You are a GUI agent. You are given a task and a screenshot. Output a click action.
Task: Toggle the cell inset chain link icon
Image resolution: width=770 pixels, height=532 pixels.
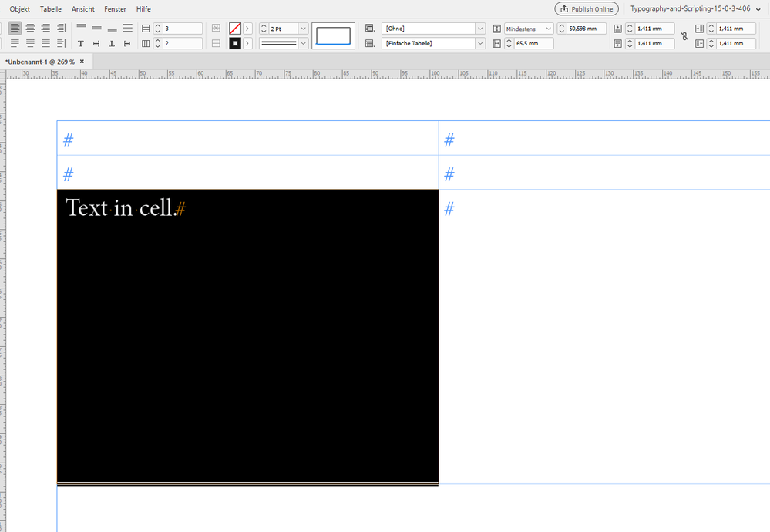683,35
